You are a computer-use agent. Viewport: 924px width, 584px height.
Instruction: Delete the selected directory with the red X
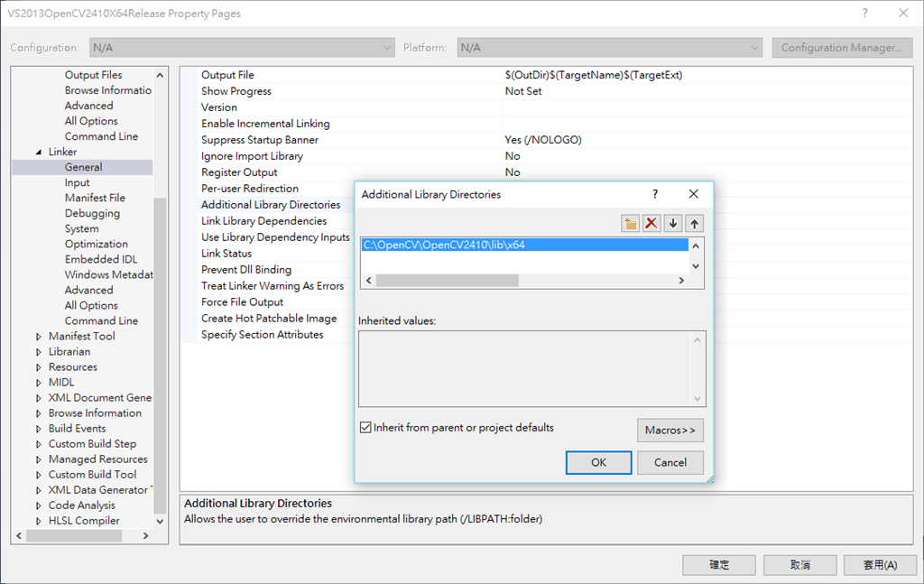(651, 223)
